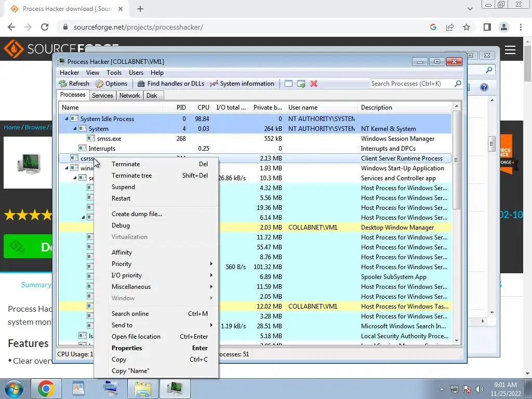
Task: Bookmark this page with star icon
Action: click(467, 27)
